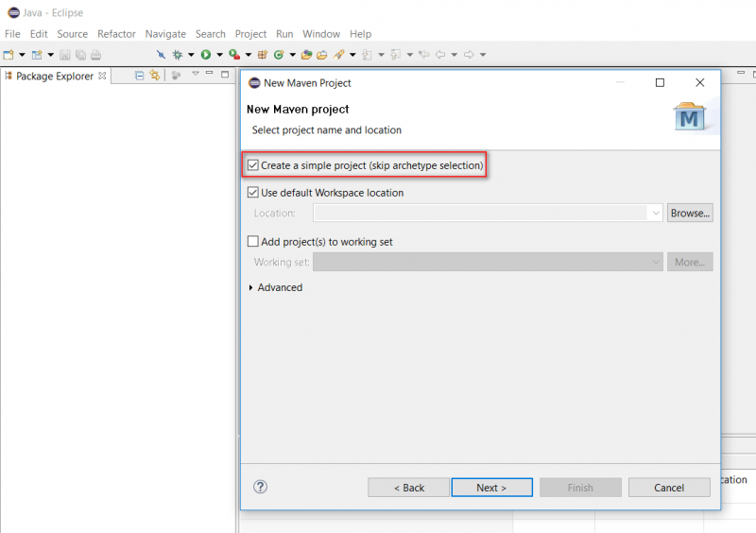Open the dropdown arrow beside the New icon

(22, 55)
